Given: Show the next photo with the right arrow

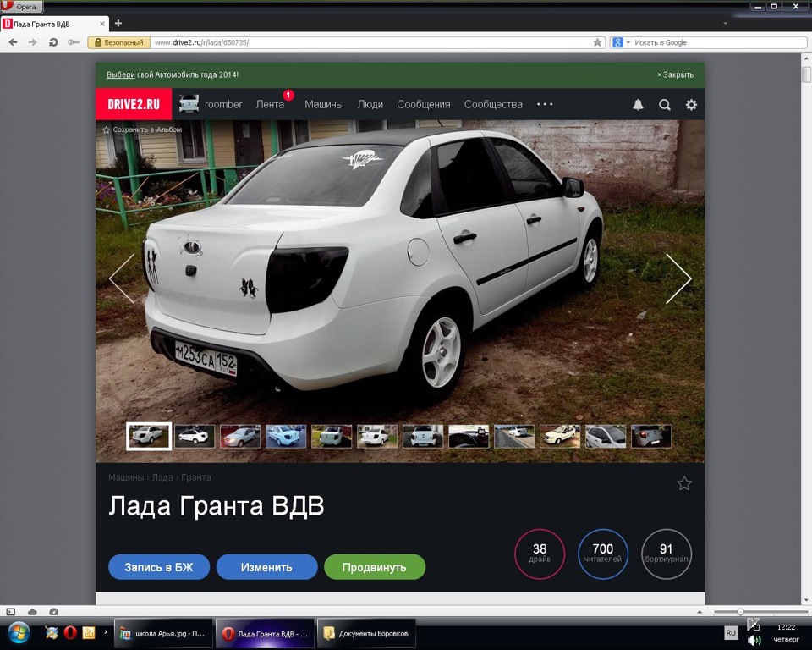Looking at the screenshot, I should pos(679,278).
